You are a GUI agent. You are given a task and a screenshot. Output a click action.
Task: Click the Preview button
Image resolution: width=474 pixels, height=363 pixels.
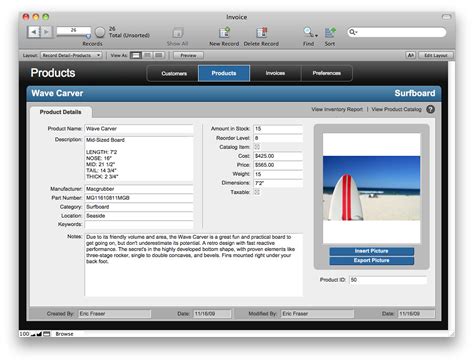coord(188,55)
